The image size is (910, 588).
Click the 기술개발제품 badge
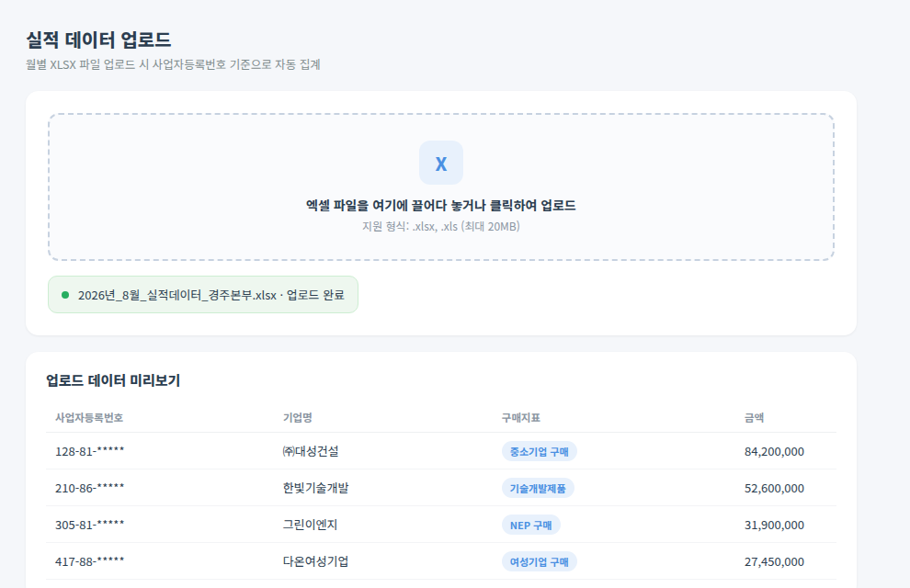click(x=538, y=488)
